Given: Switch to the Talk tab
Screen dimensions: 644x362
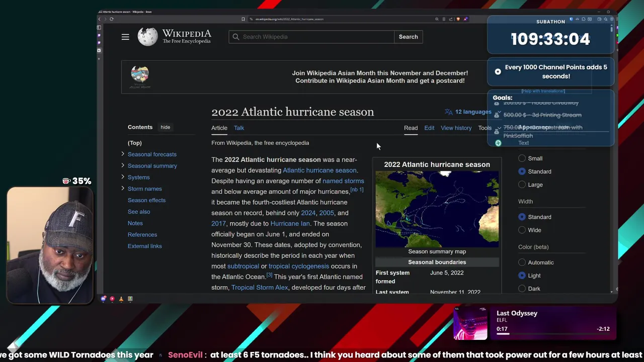Looking at the screenshot, I should [239, 128].
